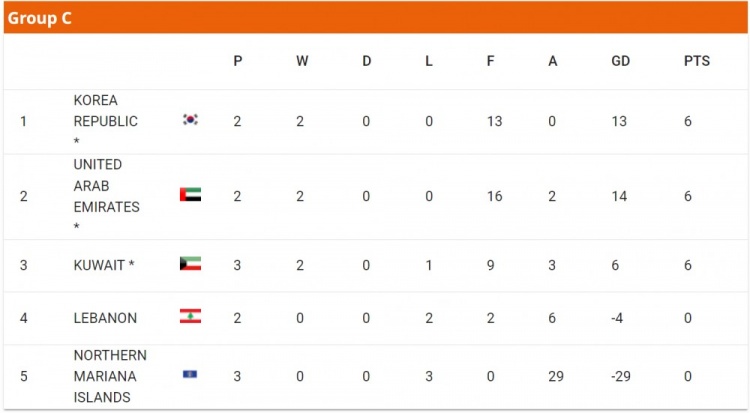This screenshot has height=413, width=750.
Task: Click the Lebanon flag icon
Action: coord(190,316)
